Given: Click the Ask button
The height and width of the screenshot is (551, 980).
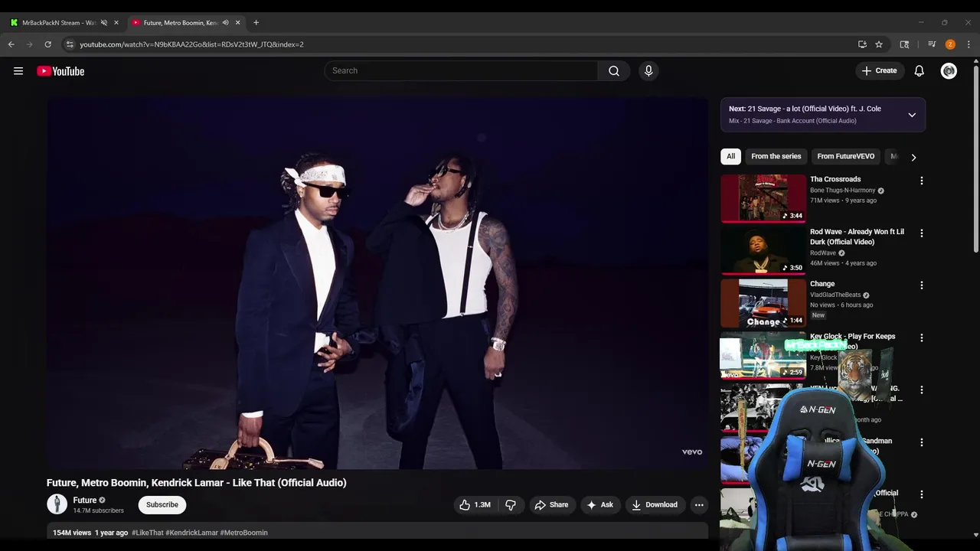Looking at the screenshot, I should pos(599,505).
